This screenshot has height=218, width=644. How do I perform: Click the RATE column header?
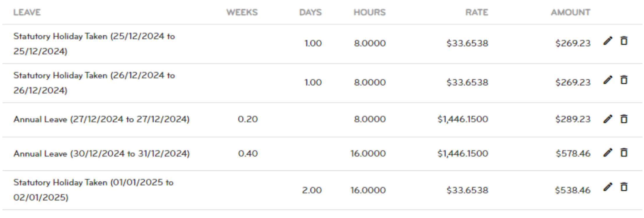tap(477, 12)
